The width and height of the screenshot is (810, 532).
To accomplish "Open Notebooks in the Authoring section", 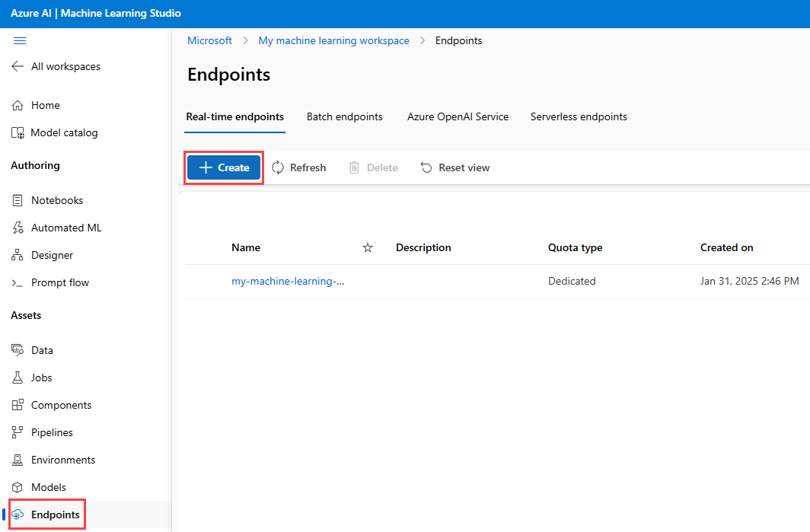I will pyautogui.click(x=57, y=200).
